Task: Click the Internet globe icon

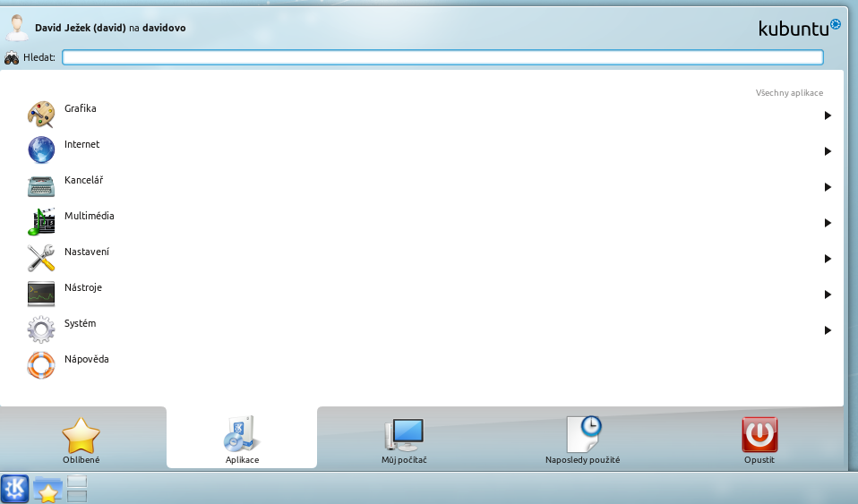Action: pos(41,149)
